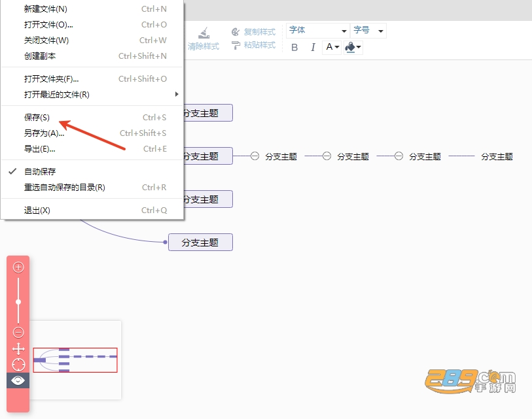Open the 字体 font family dropdown

[317, 31]
